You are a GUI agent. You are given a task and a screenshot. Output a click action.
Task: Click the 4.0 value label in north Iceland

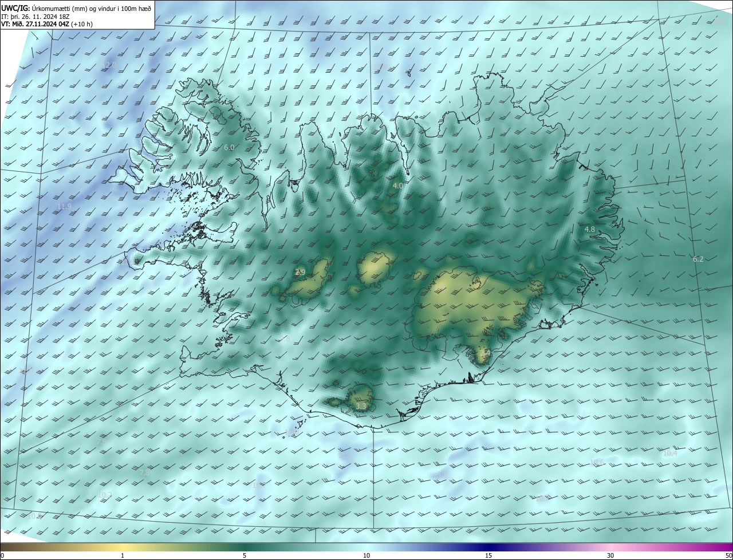(x=398, y=186)
